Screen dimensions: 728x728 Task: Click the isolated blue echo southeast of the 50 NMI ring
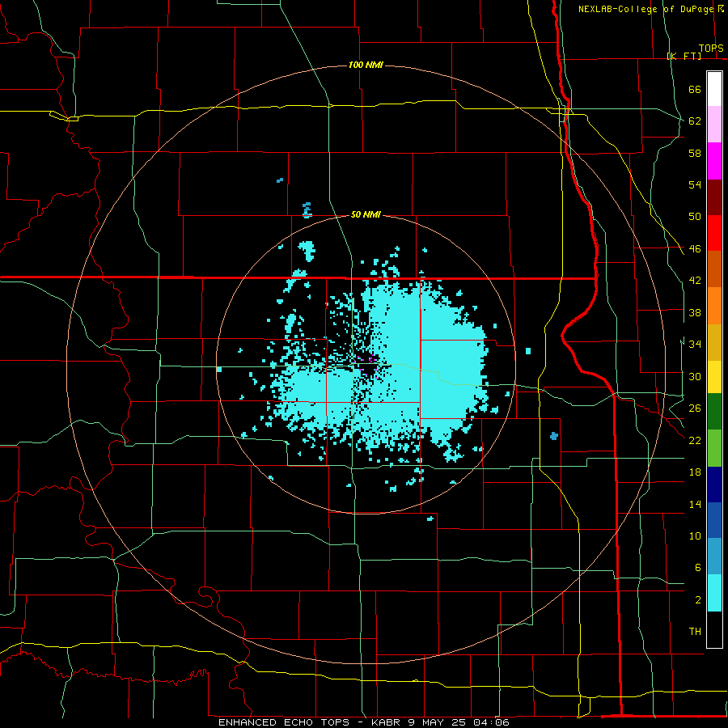point(553,436)
